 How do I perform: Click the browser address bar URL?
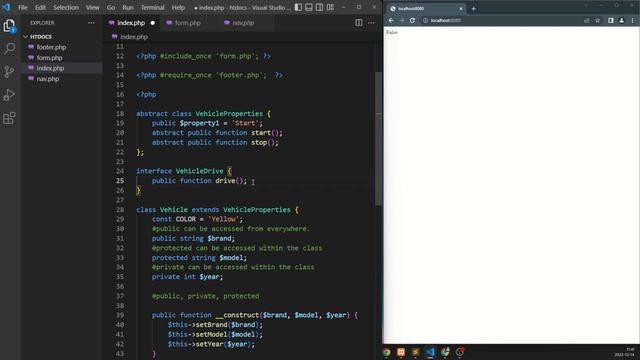[446, 20]
